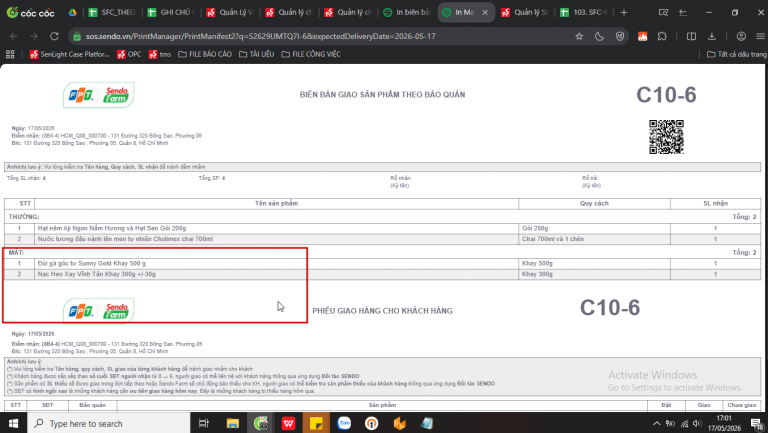The width and height of the screenshot is (768, 433).
Task: Open the Cốc Cốc browser logo menu
Action: [30, 13]
